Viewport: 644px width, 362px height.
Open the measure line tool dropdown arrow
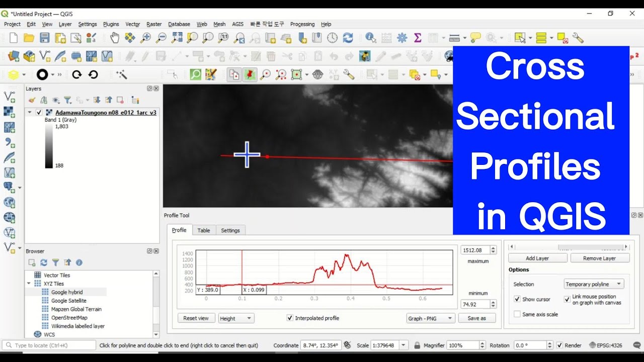pos(465,38)
